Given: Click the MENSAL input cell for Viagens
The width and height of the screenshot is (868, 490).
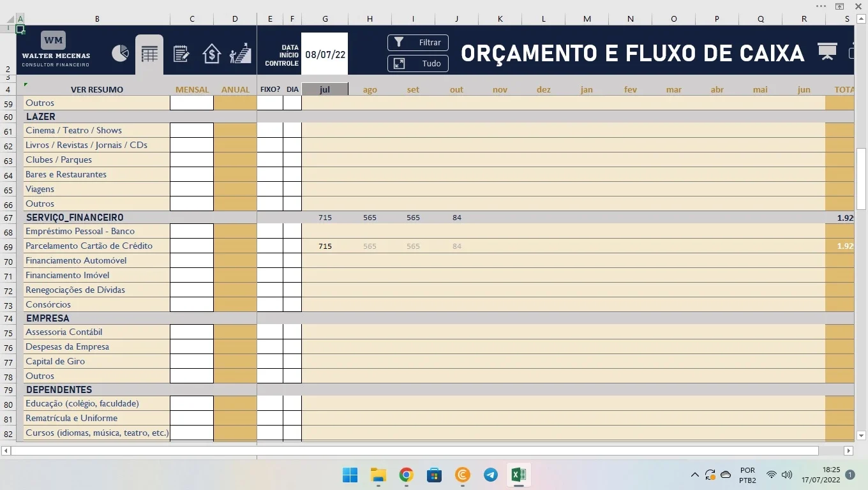Looking at the screenshot, I should pyautogui.click(x=191, y=189).
